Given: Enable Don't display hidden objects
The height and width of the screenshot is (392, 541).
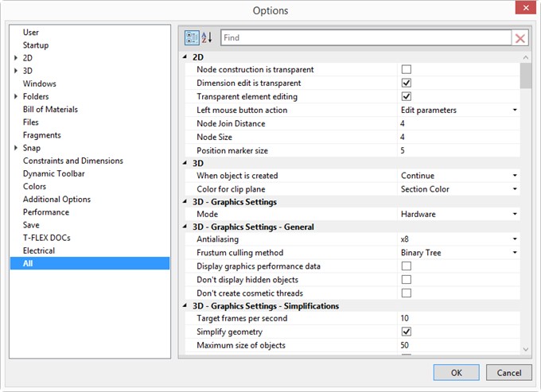Looking at the screenshot, I should click(406, 280).
